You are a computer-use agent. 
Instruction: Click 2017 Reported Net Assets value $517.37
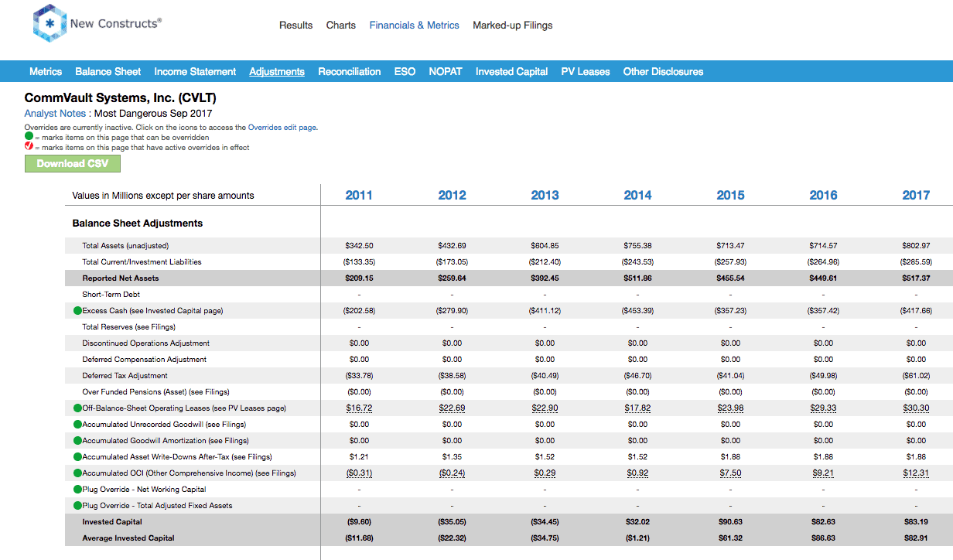[917, 278]
